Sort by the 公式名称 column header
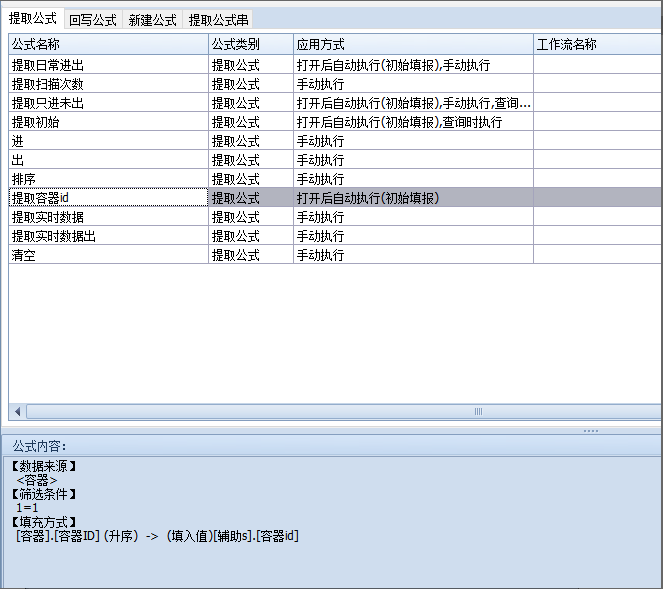 pos(108,45)
